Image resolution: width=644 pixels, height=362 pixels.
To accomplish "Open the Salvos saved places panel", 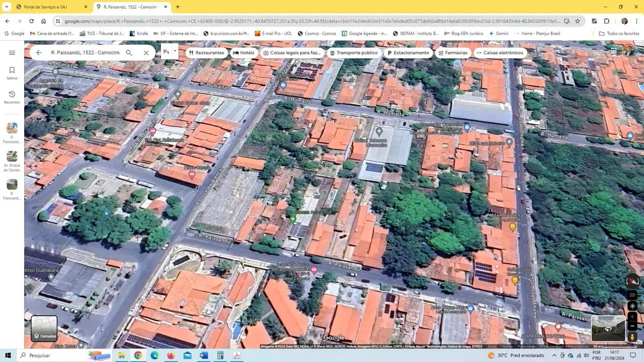I will point(12,73).
